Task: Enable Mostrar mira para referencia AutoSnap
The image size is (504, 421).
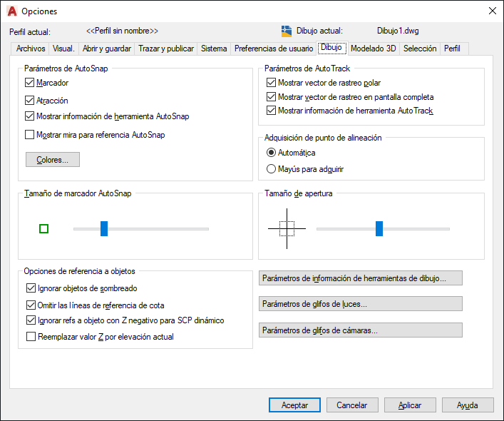Action: [x=29, y=134]
